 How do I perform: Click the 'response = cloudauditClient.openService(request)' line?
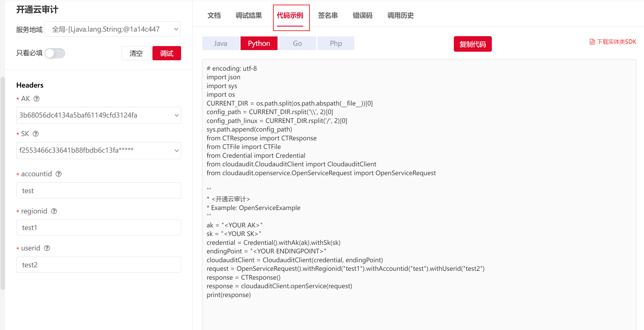point(279,286)
